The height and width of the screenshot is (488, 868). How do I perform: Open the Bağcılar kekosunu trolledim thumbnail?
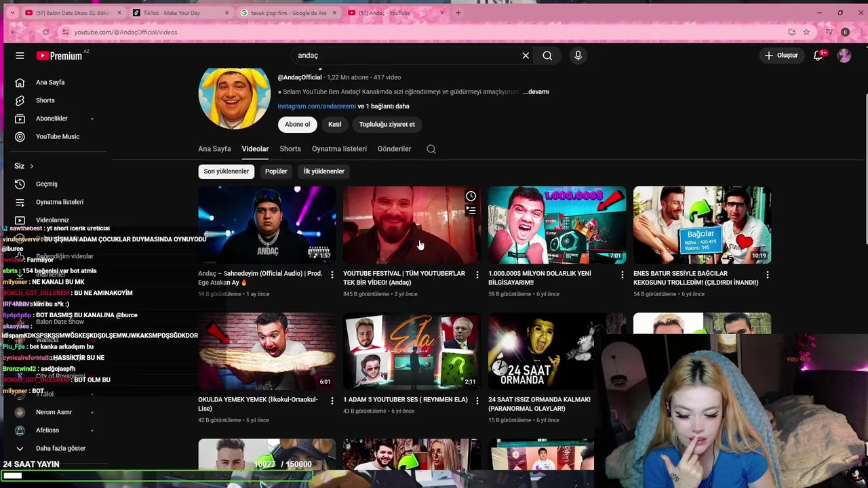[702, 224]
